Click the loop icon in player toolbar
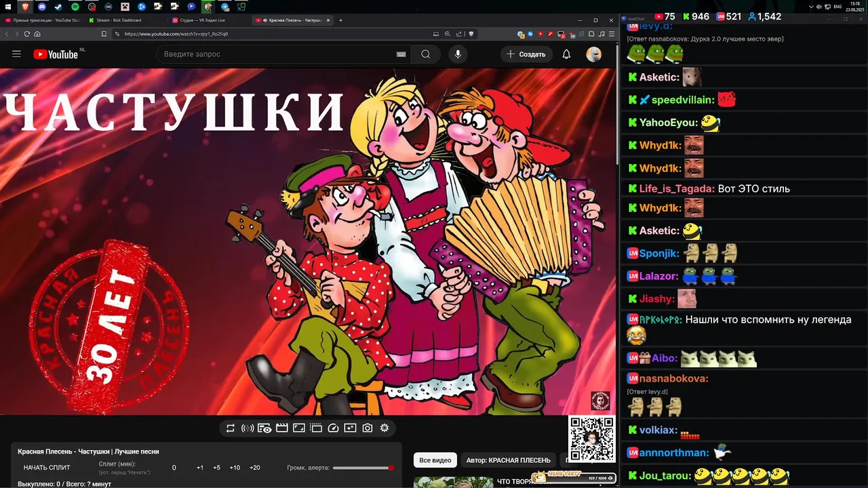 tap(231, 428)
